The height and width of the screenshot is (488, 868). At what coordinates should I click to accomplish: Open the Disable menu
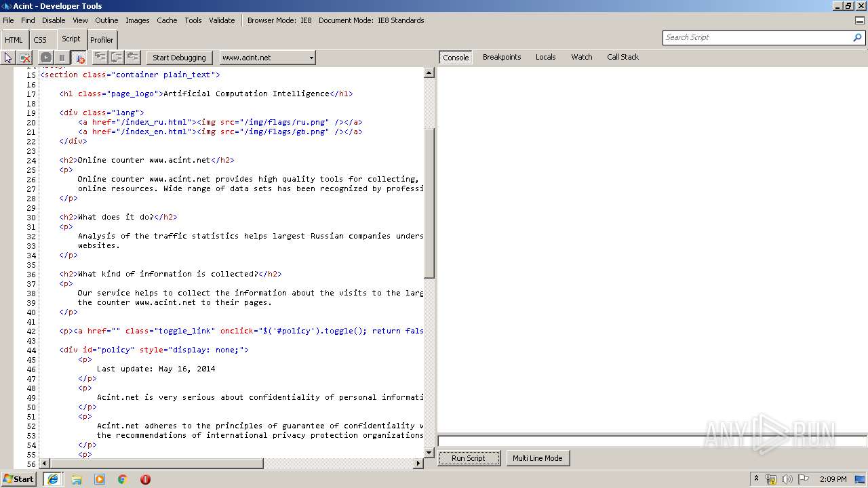coord(54,20)
